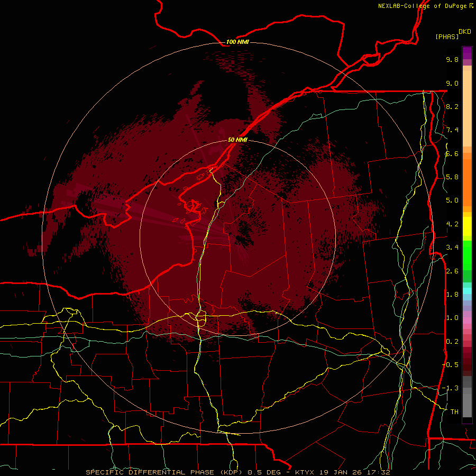Click the 9.0 value on the legend
The image size is (476, 476).
tap(452, 83)
